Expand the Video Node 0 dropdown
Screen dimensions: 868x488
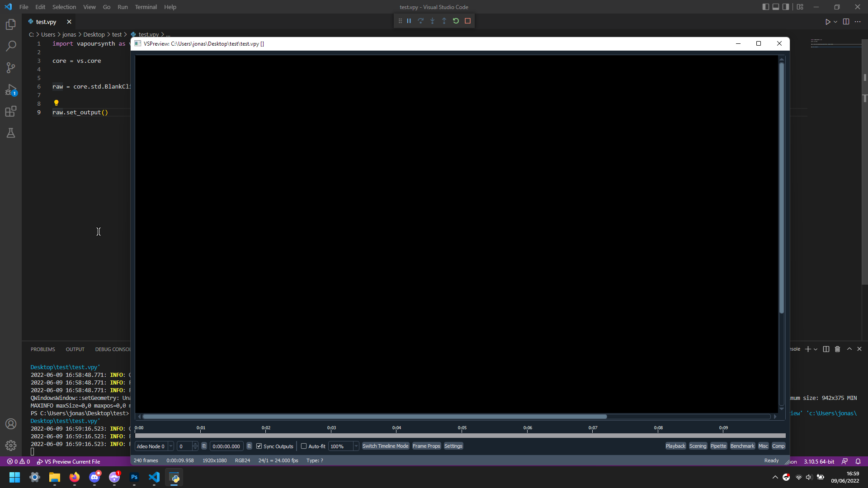tap(171, 446)
